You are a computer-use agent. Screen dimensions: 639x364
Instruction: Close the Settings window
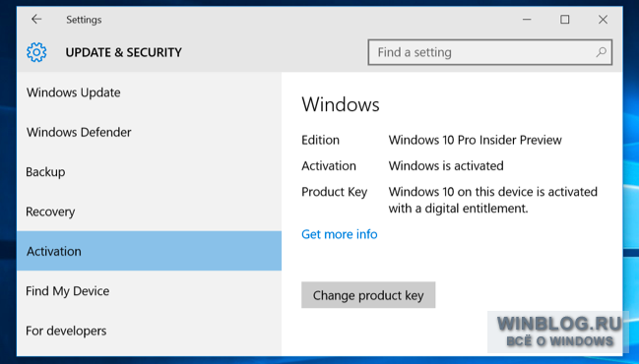click(x=603, y=19)
